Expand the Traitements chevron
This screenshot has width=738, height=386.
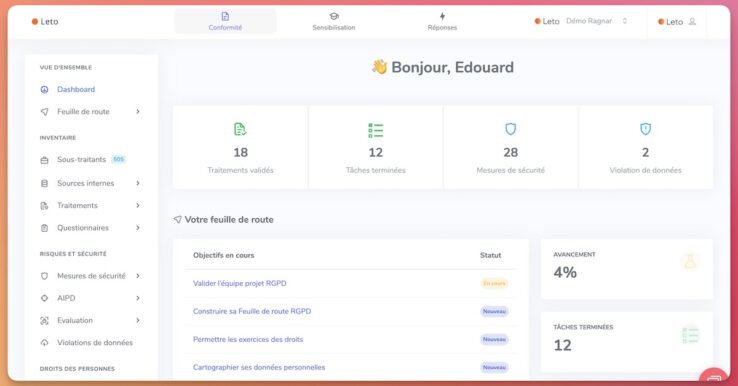pos(138,206)
